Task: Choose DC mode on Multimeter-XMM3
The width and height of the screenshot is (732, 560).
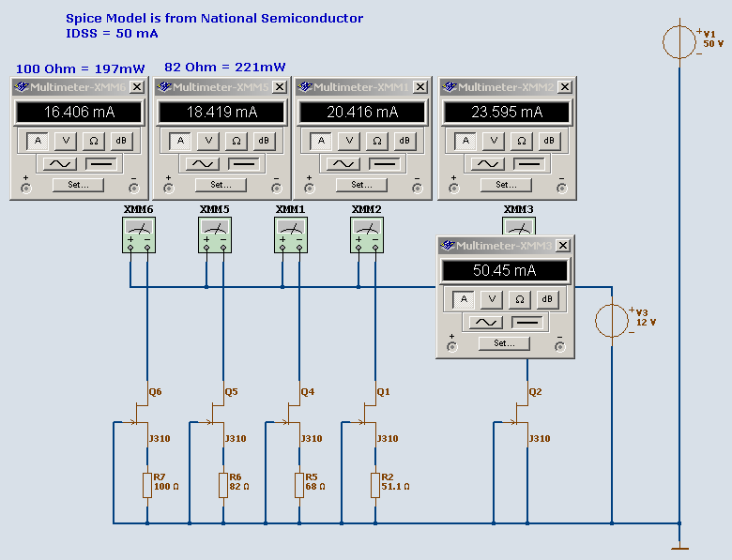Action: click(x=528, y=323)
